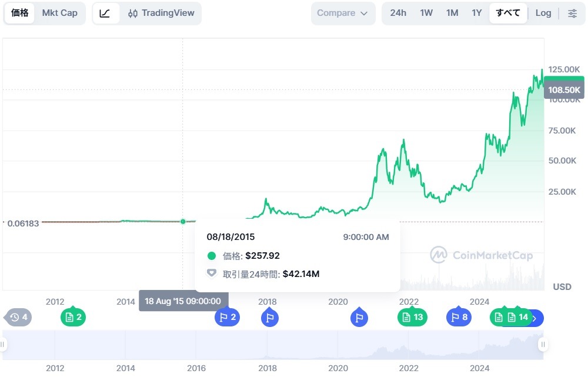
Task: Open the green 2021 announcement marker showing 13
Action: coord(412,317)
